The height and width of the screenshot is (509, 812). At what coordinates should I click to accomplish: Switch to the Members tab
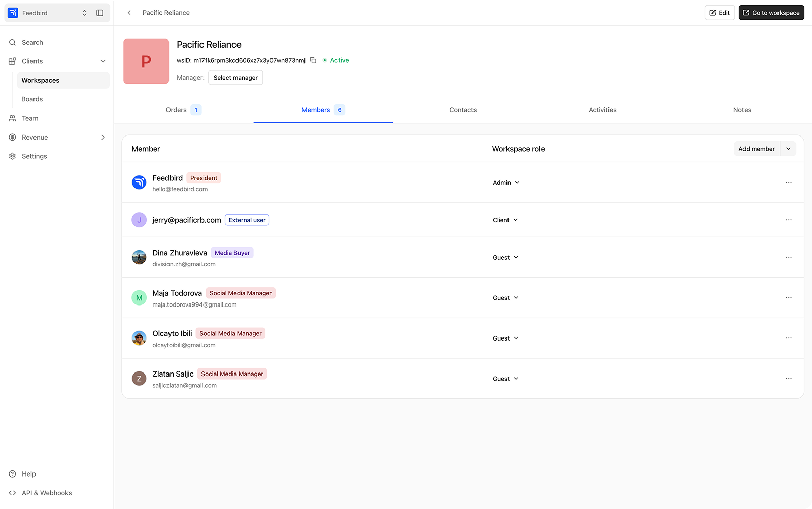point(323,110)
